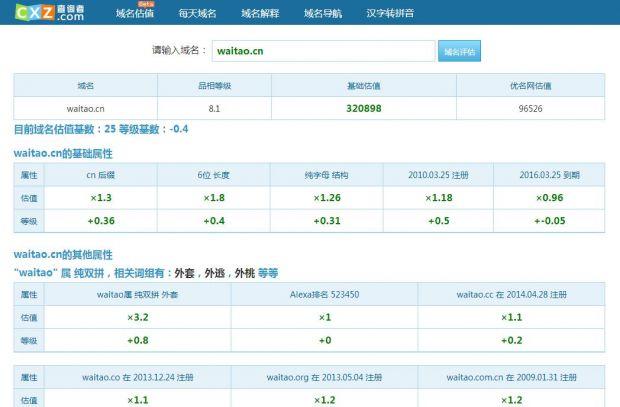620x407 pixels.
Task: Select the 优名网 valuation 96526
Action: coord(530,108)
